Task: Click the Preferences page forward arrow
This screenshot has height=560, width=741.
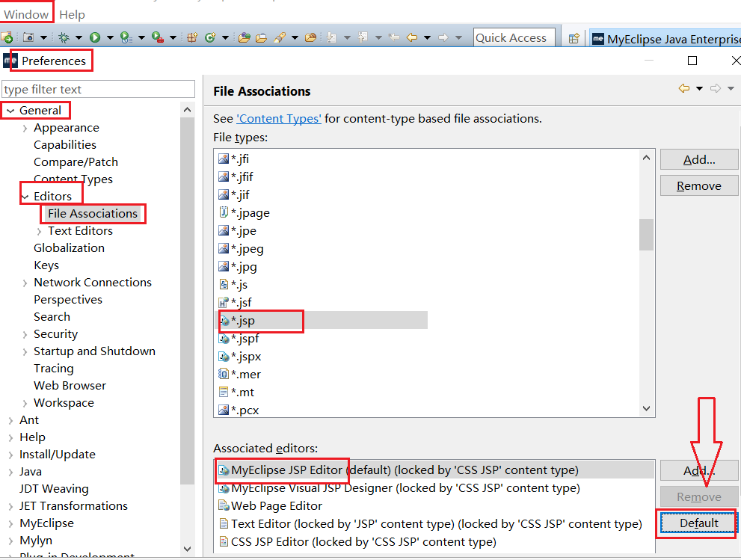Action: pos(716,88)
